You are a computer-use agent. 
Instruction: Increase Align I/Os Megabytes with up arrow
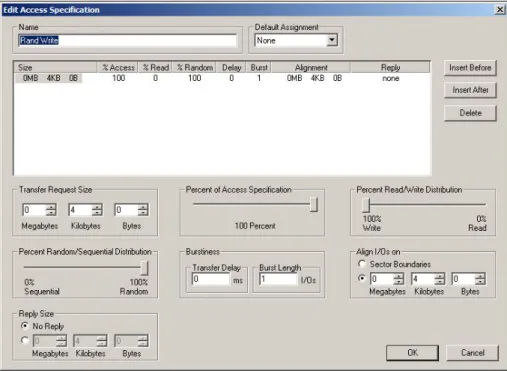(x=399, y=276)
